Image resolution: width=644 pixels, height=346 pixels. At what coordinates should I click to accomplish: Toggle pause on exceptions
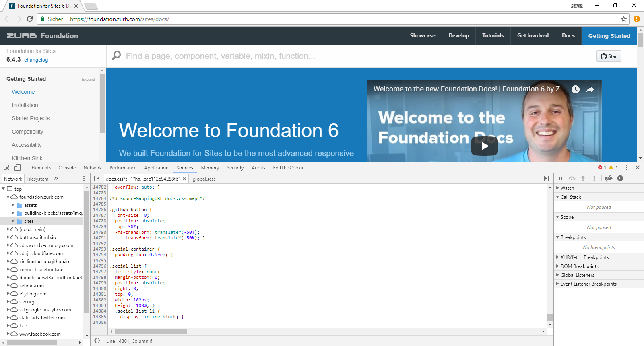[x=620, y=179]
